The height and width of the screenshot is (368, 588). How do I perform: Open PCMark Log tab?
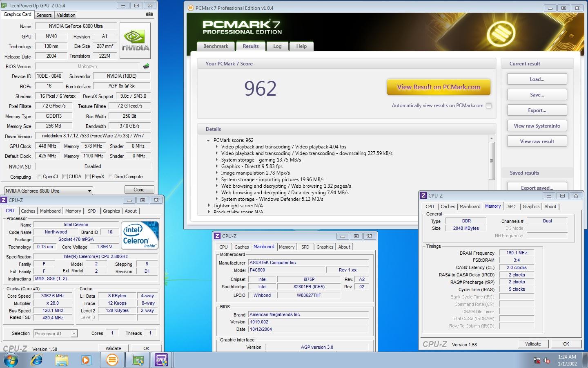point(277,46)
